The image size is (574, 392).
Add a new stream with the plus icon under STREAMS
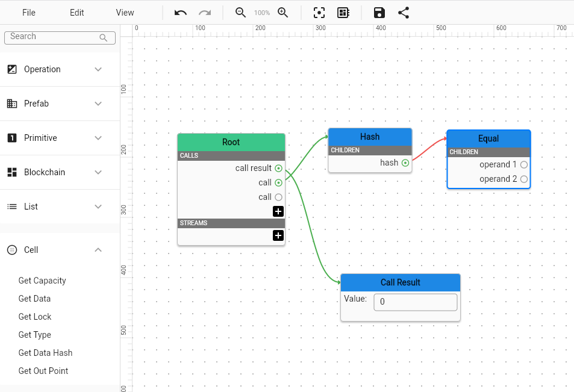[x=278, y=235]
